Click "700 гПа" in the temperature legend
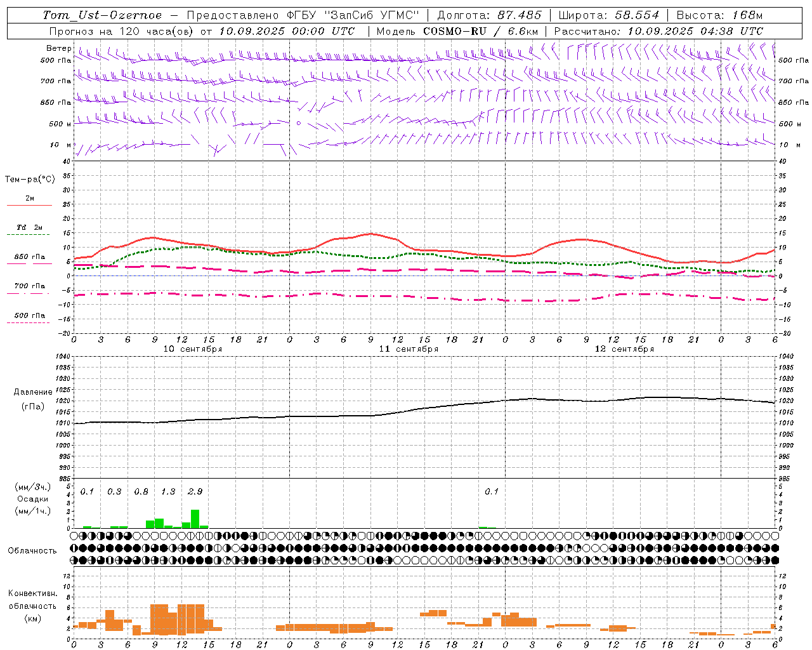 tap(30, 286)
